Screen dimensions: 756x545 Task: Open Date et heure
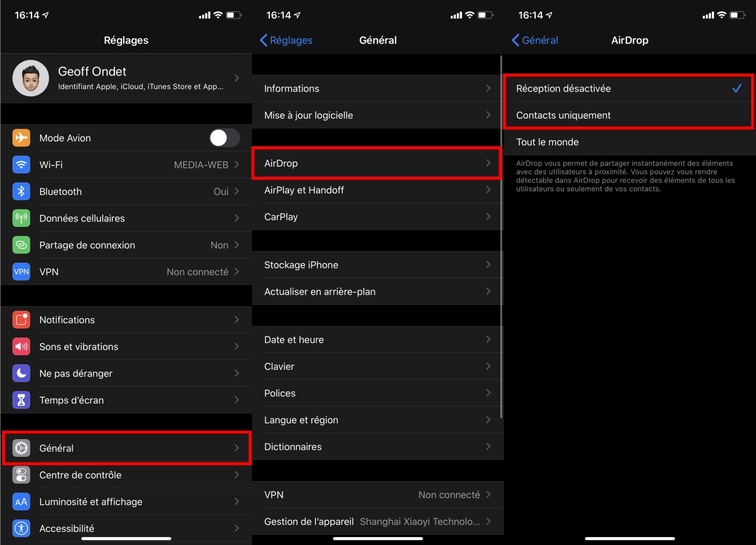tap(378, 339)
